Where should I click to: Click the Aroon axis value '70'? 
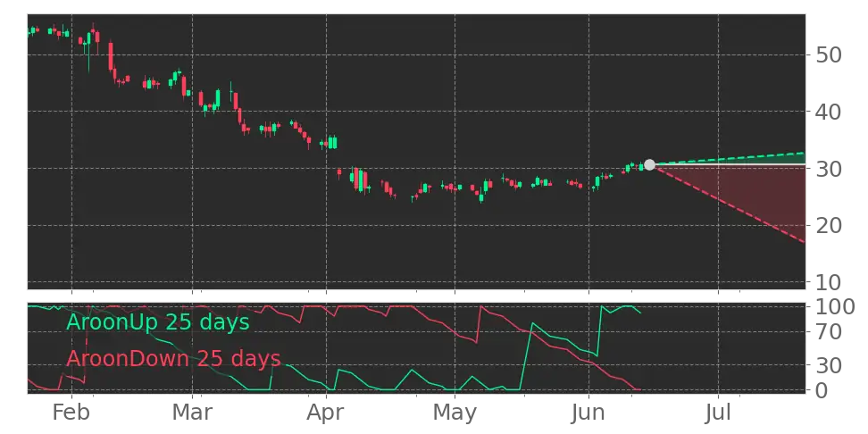[x=827, y=332]
